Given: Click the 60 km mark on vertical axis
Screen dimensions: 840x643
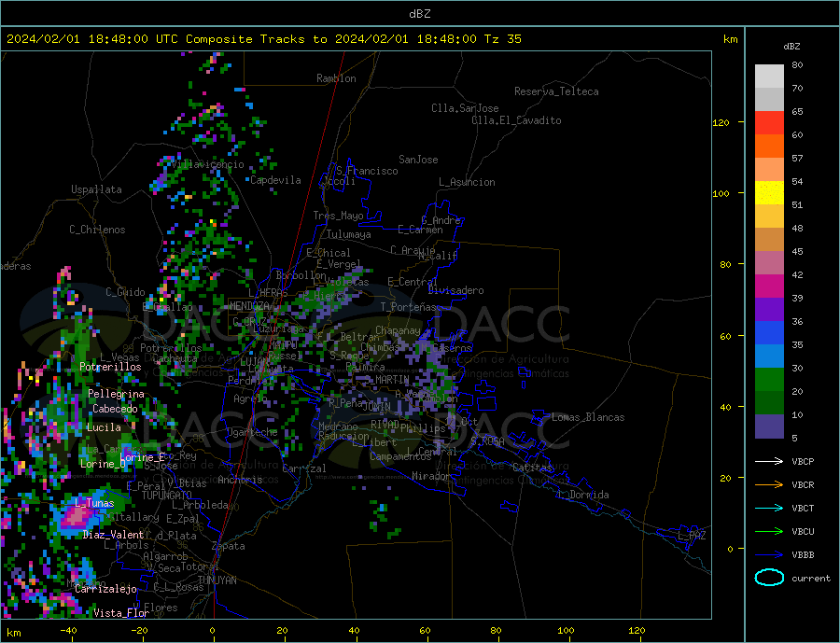Looking at the screenshot, I should 724,337.
